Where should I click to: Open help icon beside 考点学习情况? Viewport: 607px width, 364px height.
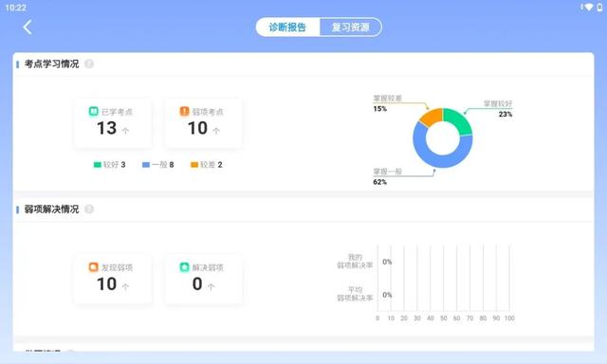click(89, 64)
